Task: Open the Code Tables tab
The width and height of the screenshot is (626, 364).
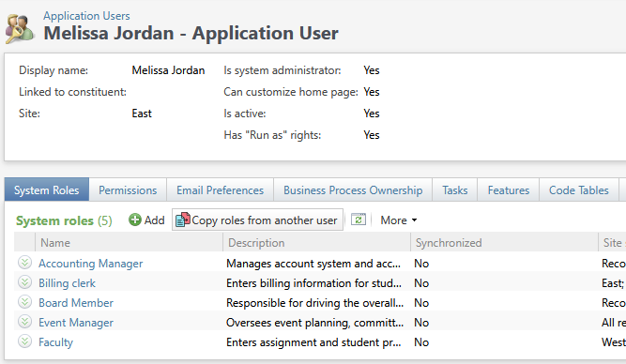Action: click(578, 190)
